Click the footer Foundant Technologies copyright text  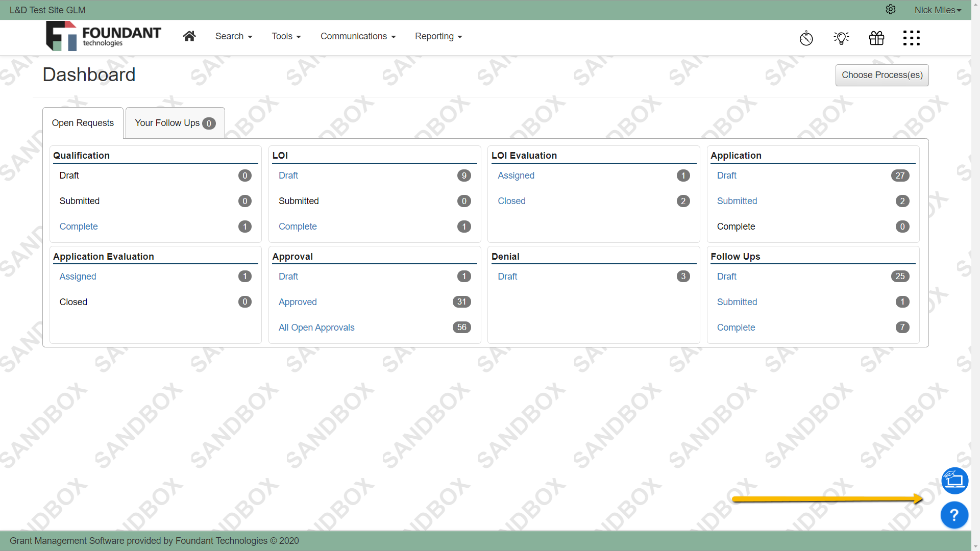(154, 541)
